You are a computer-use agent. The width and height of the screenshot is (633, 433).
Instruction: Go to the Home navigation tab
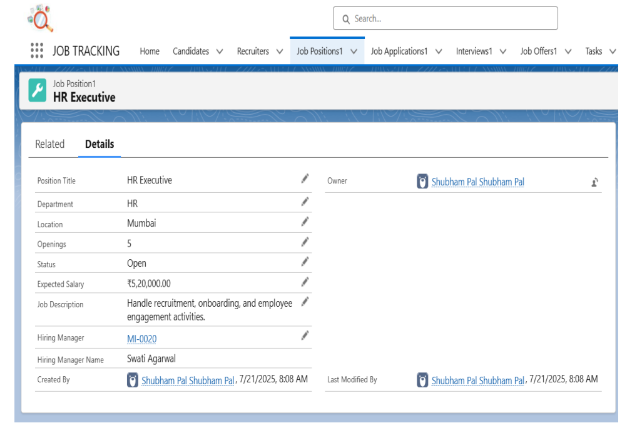pyautogui.click(x=149, y=52)
